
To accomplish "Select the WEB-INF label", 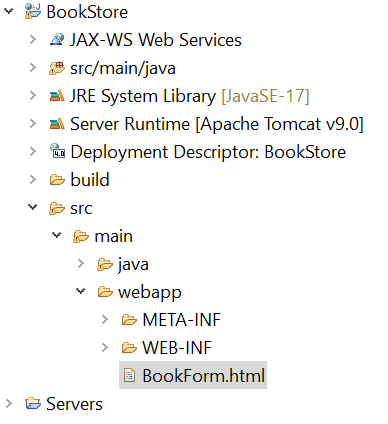I will [177, 348].
